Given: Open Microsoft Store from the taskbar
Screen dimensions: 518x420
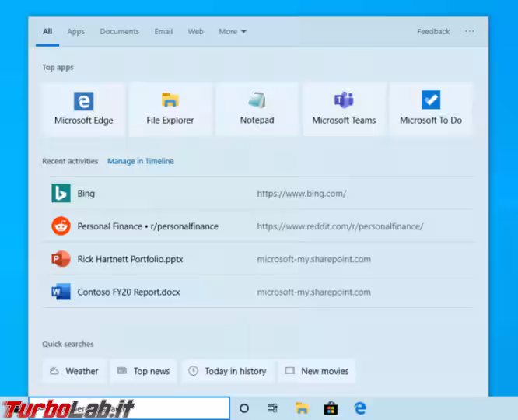Looking at the screenshot, I should tap(331, 408).
